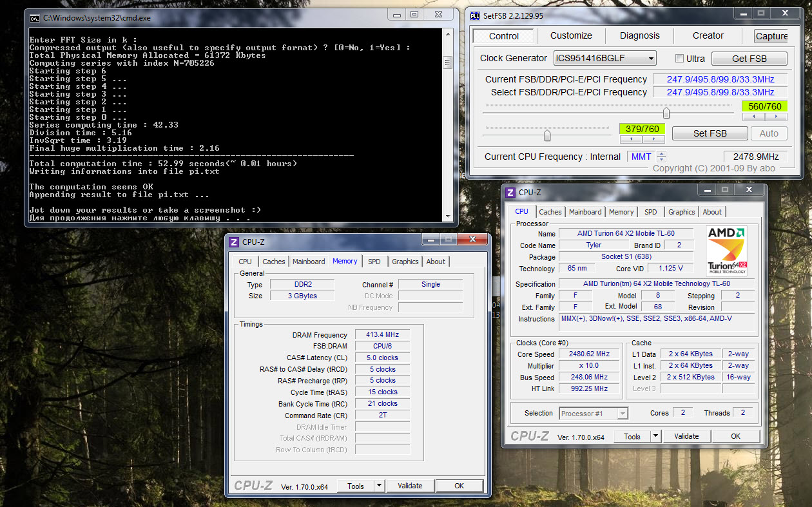Screen dimensions: 812x507
Task: Click the Level 2 cache value 2 x 512 KBytes
Action: [690, 377]
